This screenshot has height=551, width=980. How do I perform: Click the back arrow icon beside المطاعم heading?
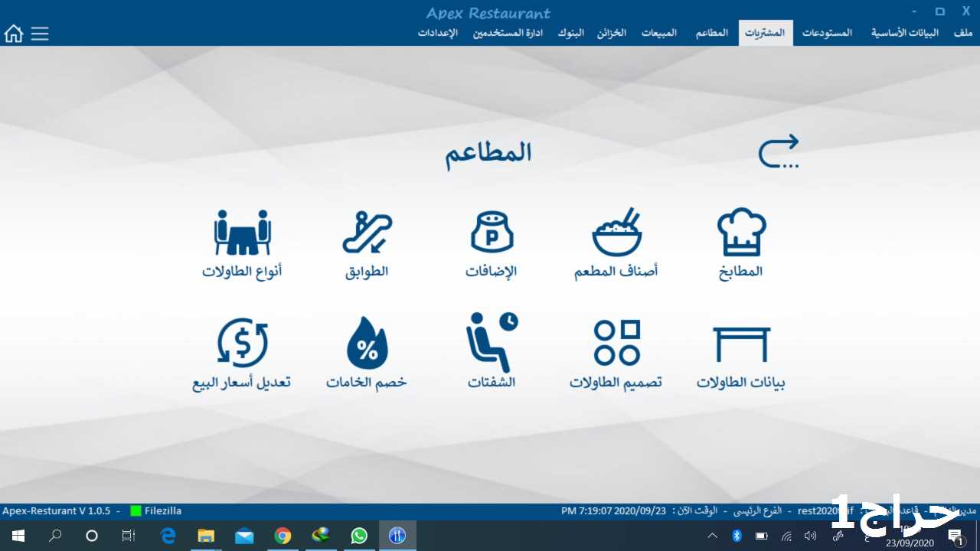(x=779, y=152)
